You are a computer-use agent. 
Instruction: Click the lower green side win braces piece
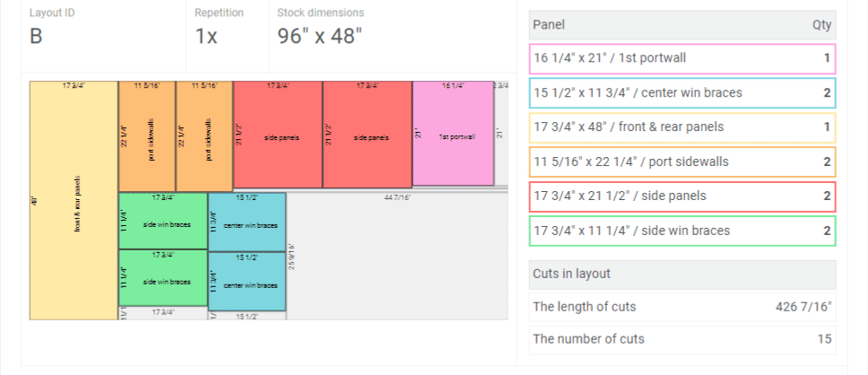(163, 280)
